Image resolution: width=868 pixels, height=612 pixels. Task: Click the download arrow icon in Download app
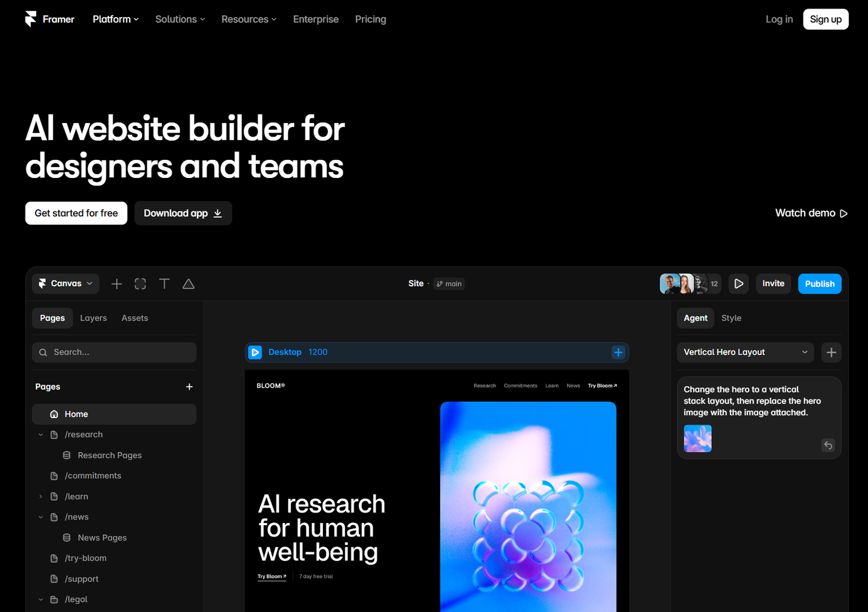click(x=217, y=213)
